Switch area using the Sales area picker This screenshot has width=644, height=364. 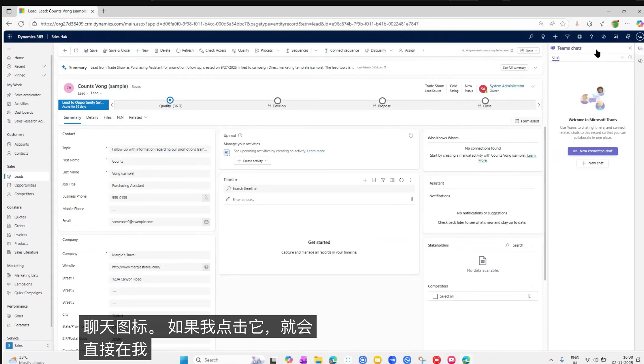coord(28,345)
